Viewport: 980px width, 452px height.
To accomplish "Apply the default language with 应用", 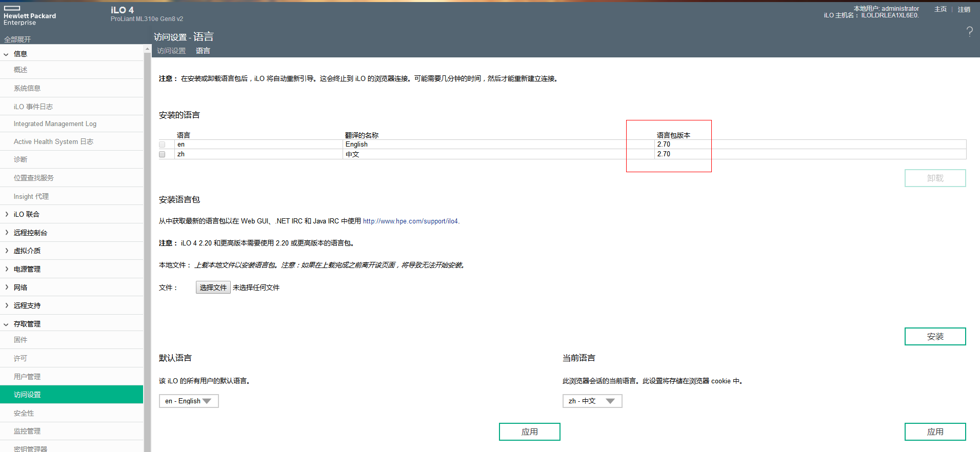I will coord(530,432).
